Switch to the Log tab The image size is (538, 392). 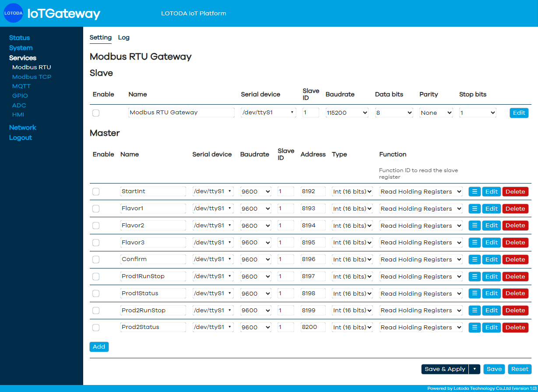(x=124, y=38)
